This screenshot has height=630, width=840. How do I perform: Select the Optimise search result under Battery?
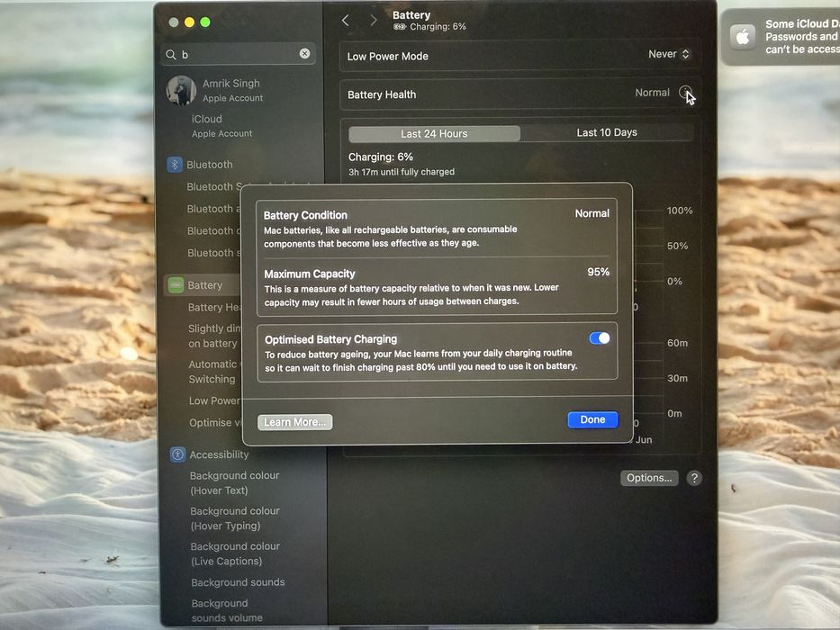(215, 423)
